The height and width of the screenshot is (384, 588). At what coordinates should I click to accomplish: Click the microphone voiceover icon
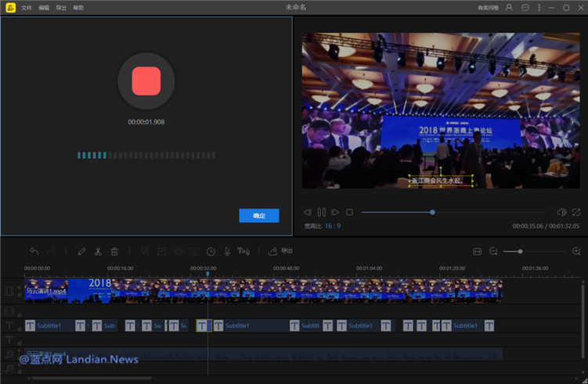point(227,251)
